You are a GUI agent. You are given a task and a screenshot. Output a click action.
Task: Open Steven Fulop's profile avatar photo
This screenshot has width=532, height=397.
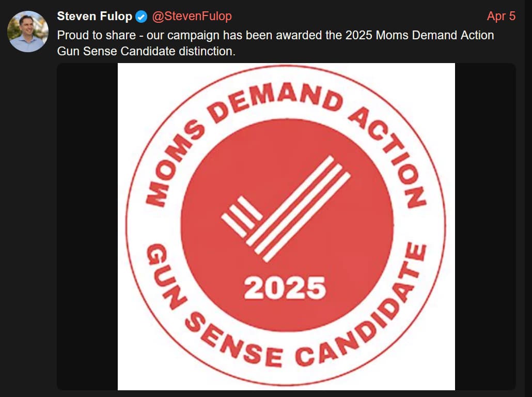[x=28, y=32]
